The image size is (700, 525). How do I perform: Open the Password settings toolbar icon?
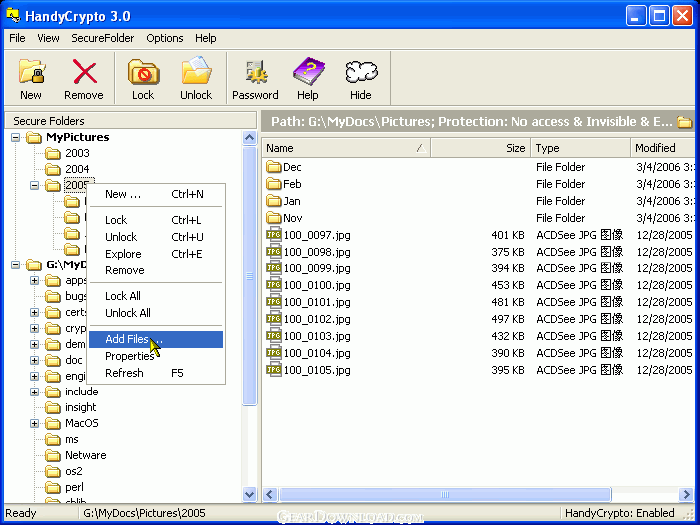click(x=256, y=72)
